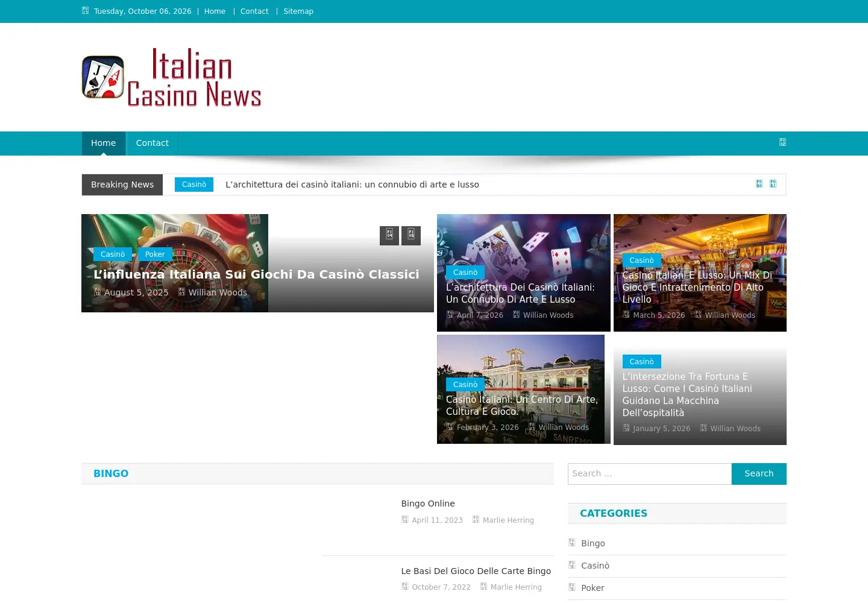Screen dimensions: 868x603
Task: Click the Italian Casino News logo
Action: pyautogui.click(x=171, y=77)
